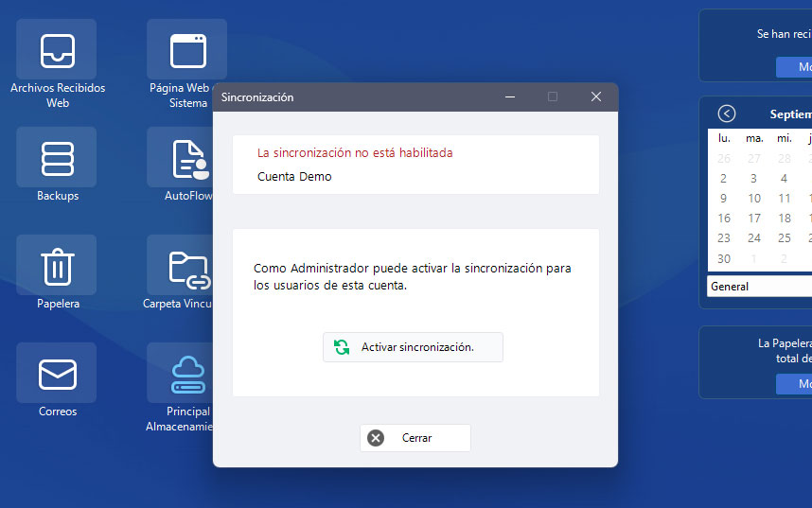Image resolution: width=812 pixels, height=508 pixels.
Task: Select greyed day 26 in calendar
Action: 724,159
